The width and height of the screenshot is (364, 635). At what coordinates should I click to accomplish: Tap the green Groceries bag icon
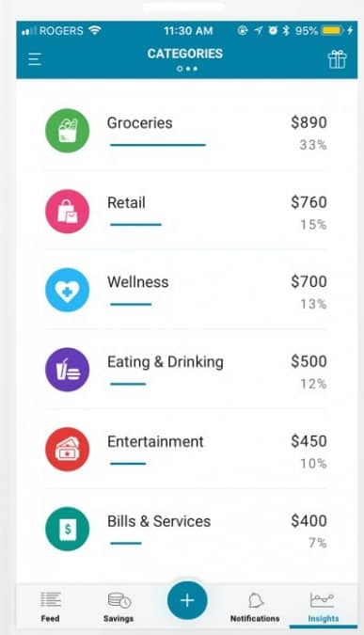point(67,131)
